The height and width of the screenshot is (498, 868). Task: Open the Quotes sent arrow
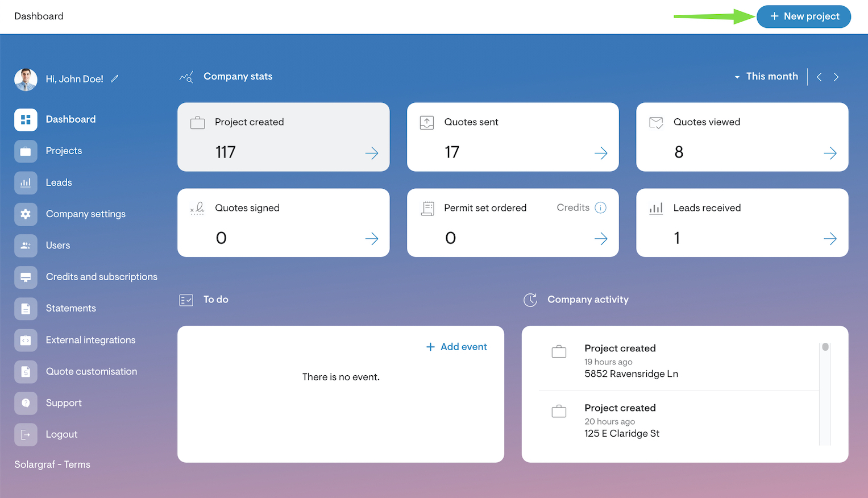click(601, 153)
